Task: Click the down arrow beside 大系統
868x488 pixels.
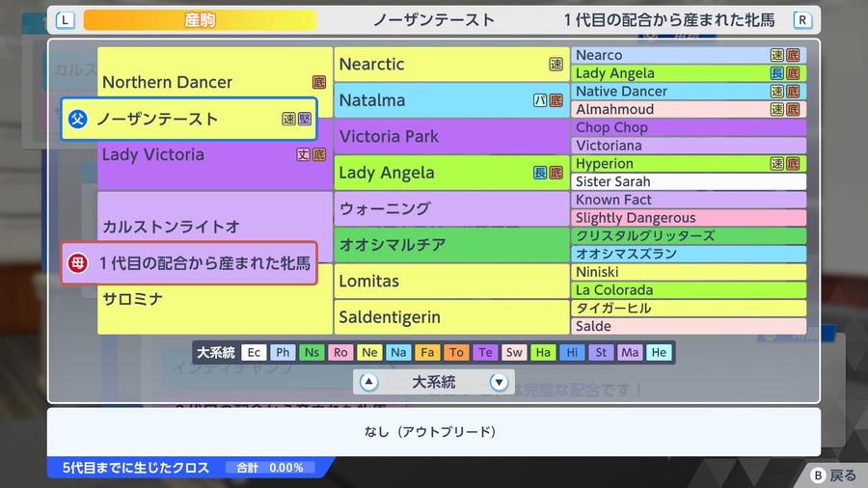Action: click(499, 382)
